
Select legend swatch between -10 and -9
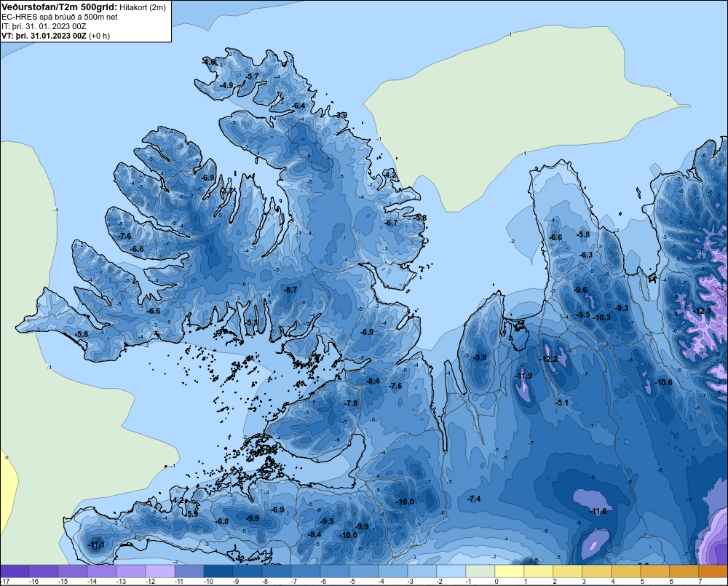[218, 571]
